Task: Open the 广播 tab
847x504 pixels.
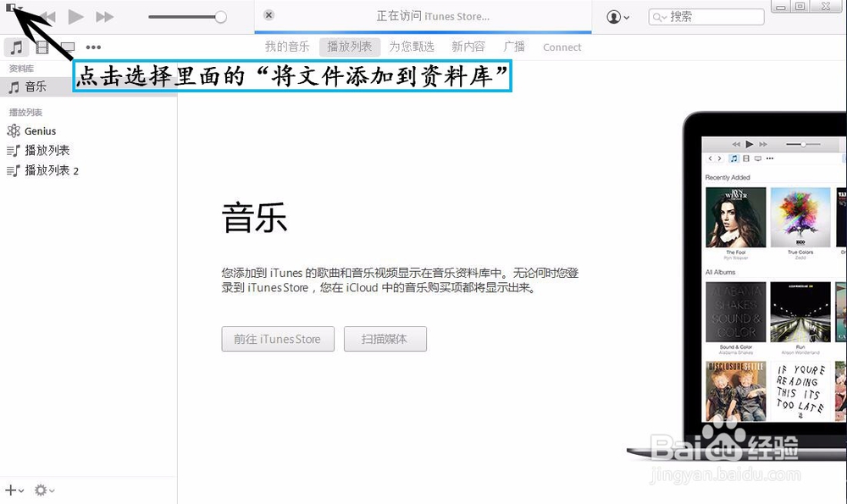Action: click(514, 47)
